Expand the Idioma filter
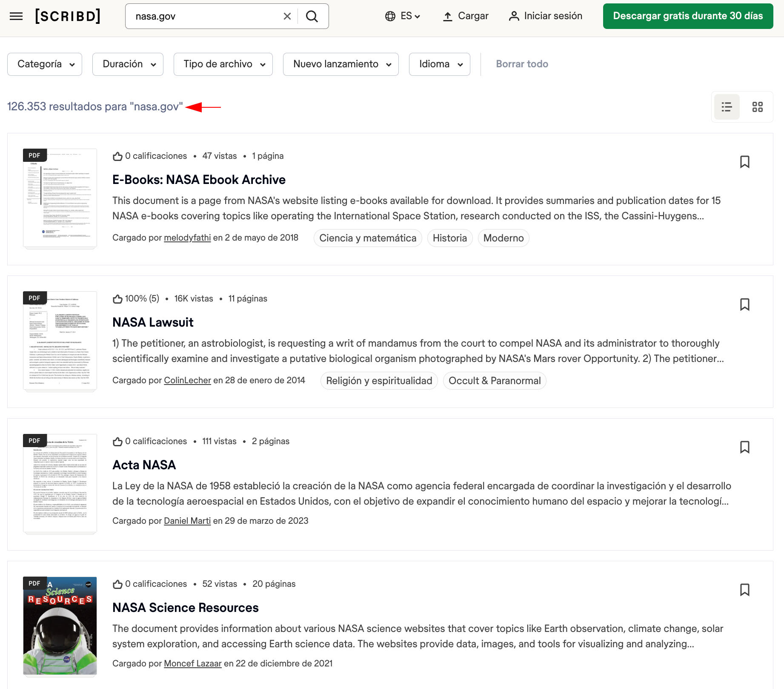This screenshot has width=784, height=689. click(439, 64)
